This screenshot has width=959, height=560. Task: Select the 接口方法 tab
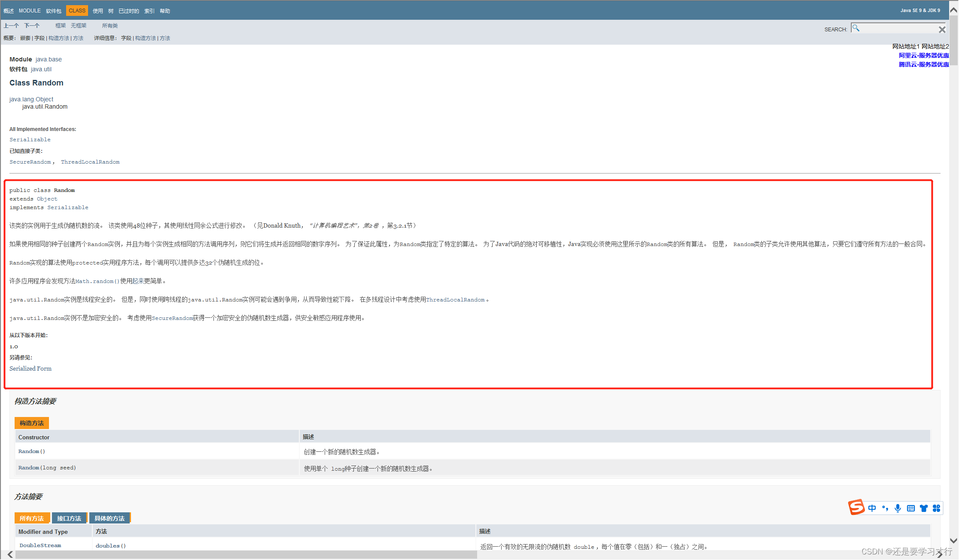(69, 518)
